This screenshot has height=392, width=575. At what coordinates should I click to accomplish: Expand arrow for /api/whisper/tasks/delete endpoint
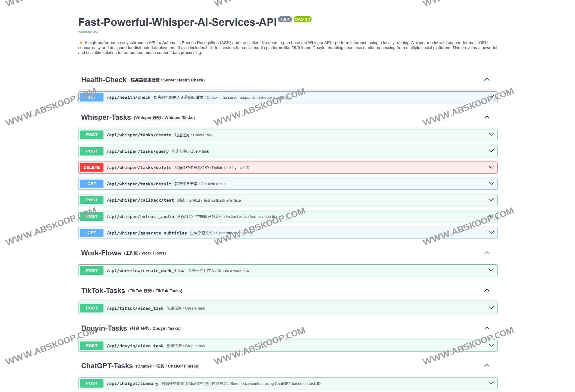491,167
